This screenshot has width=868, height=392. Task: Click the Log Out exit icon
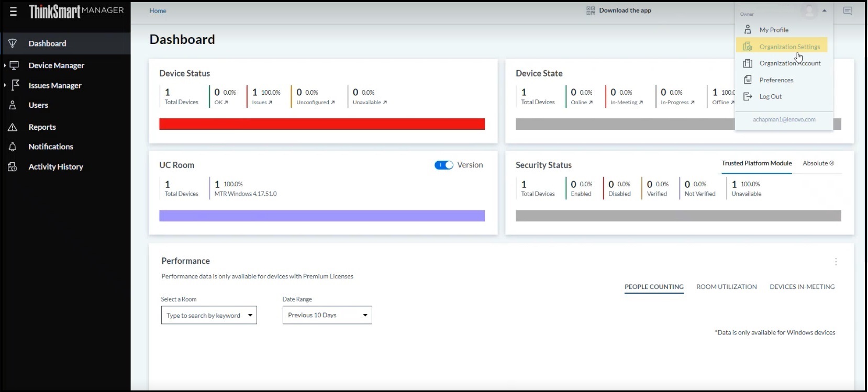tap(748, 97)
